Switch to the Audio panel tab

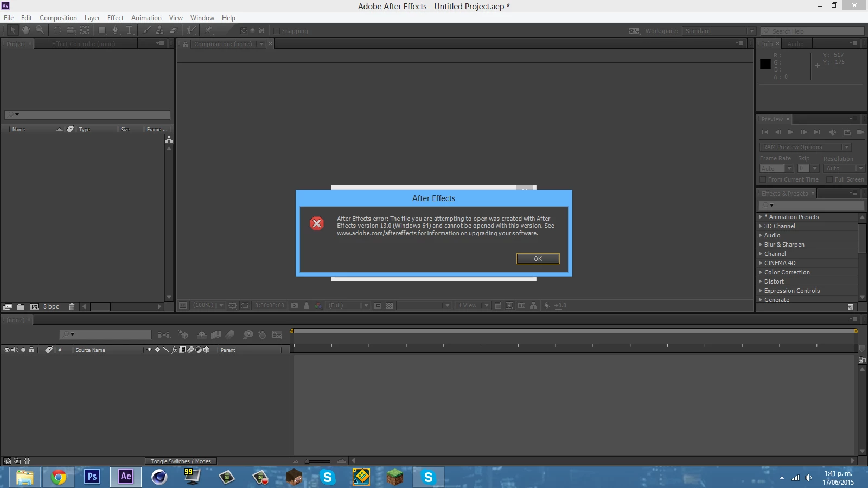tap(795, 44)
